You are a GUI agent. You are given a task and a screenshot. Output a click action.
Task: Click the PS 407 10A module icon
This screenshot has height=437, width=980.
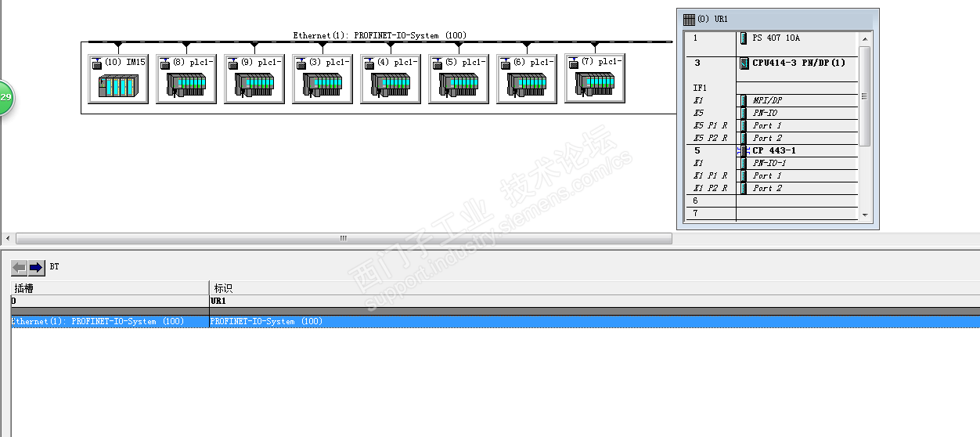744,38
